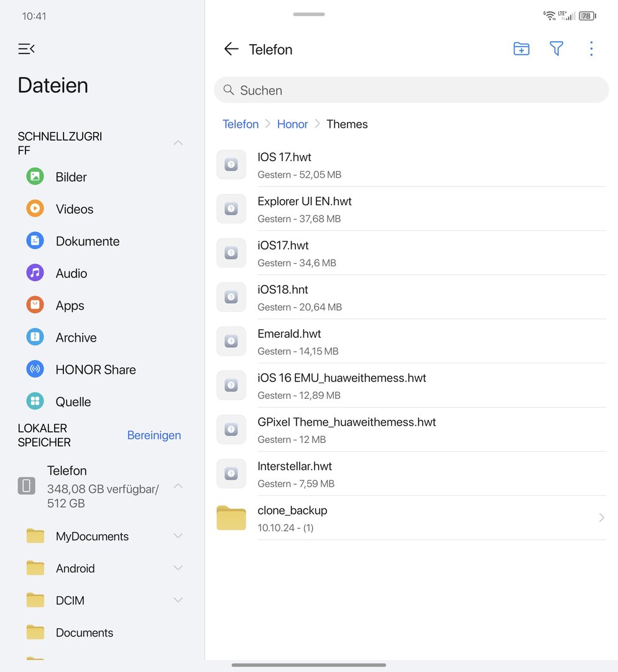Go back with the arrow icon

point(231,49)
